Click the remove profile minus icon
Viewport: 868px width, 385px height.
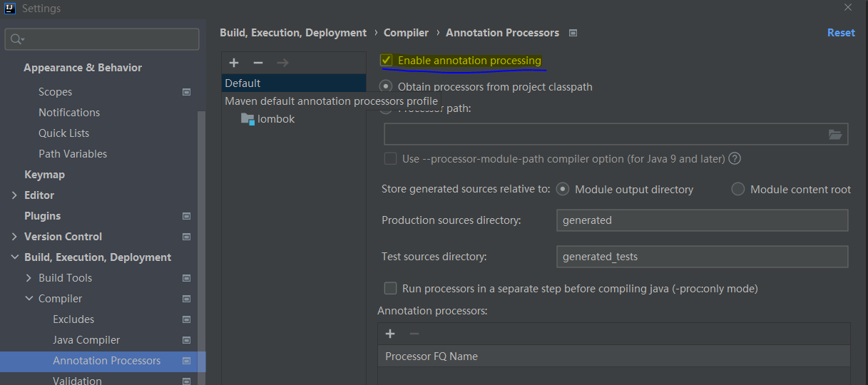pyautogui.click(x=258, y=63)
